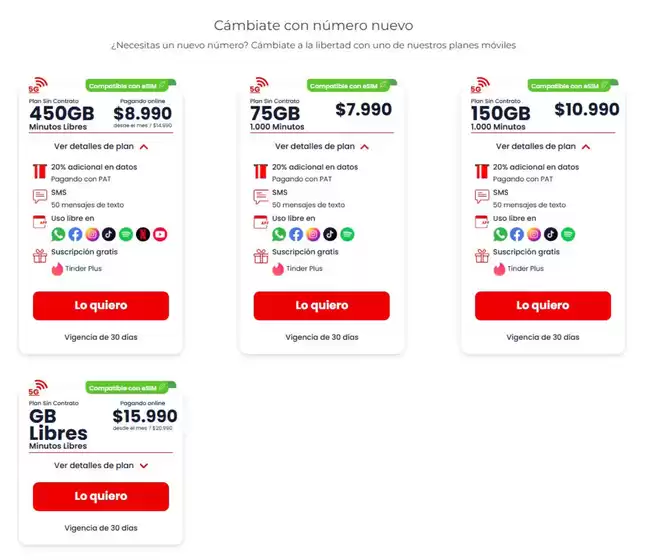Click the gift box icon in the 75GB plan

(x=261, y=255)
